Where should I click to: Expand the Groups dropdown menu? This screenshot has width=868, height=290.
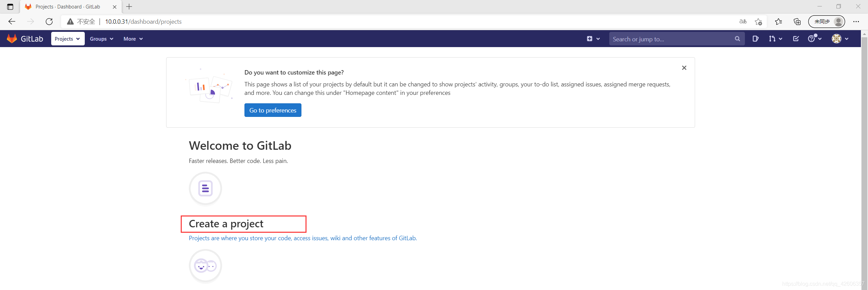click(101, 39)
